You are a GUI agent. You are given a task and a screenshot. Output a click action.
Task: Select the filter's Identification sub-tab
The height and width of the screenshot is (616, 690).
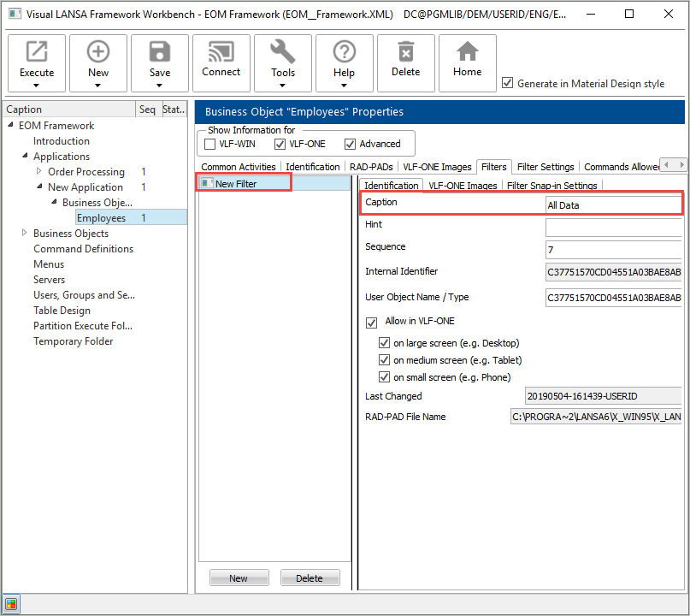[x=392, y=186]
